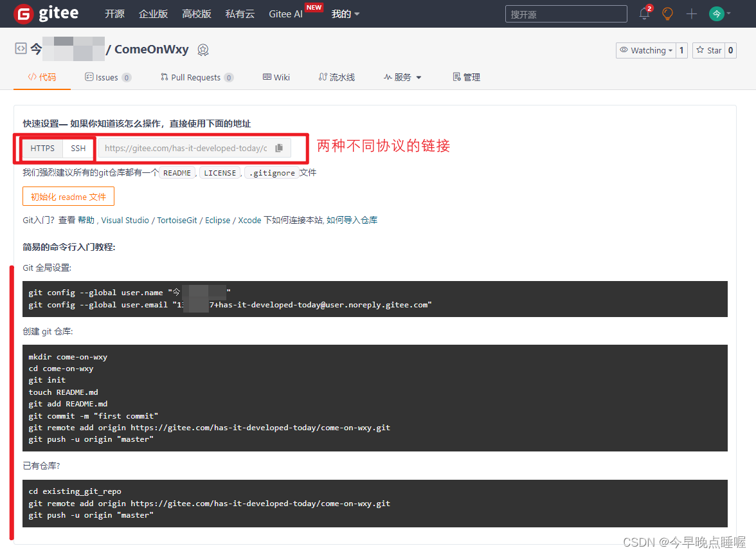Image resolution: width=756 pixels, height=555 pixels.
Task: Switch to the 流水线 tab
Action: (337, 77)
